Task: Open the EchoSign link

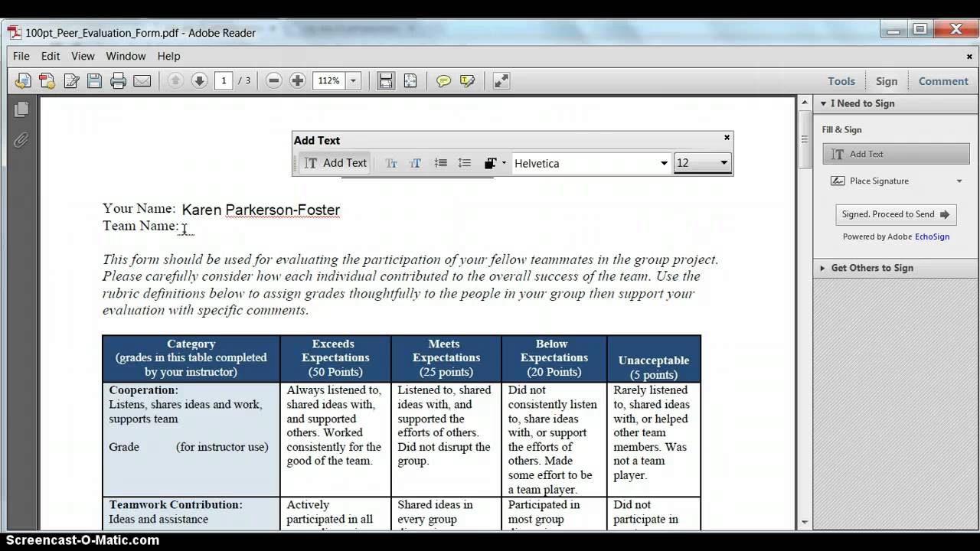Action: (x=932, y=236)
